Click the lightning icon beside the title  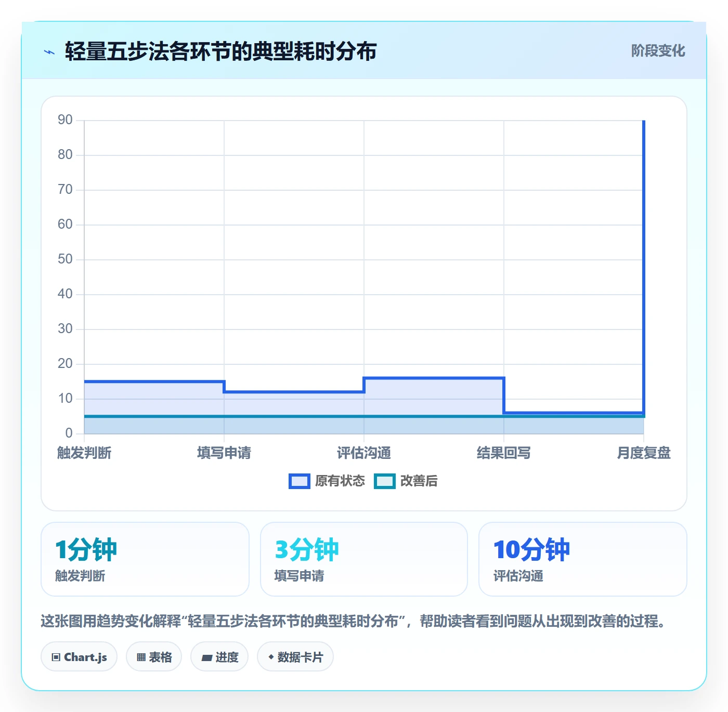coord(49,52)
